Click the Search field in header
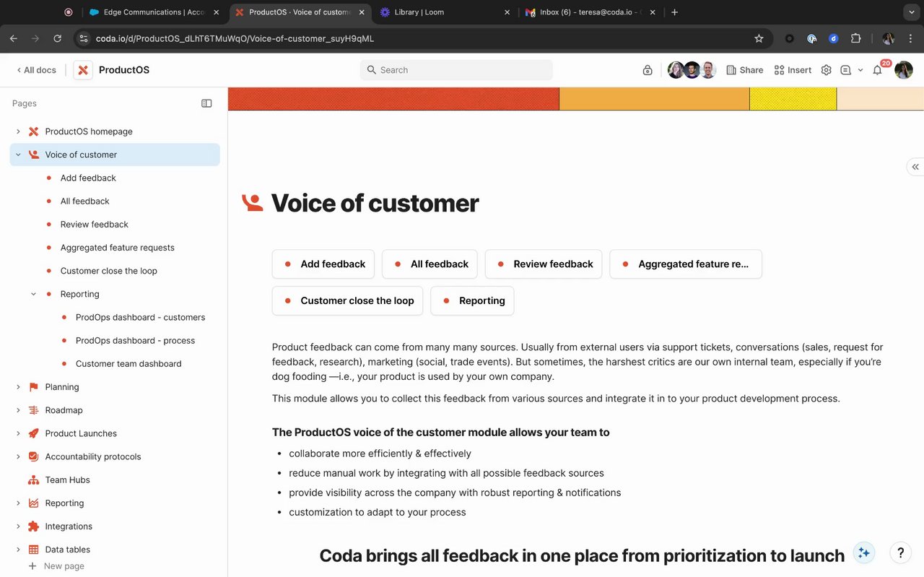 (456, 70)
